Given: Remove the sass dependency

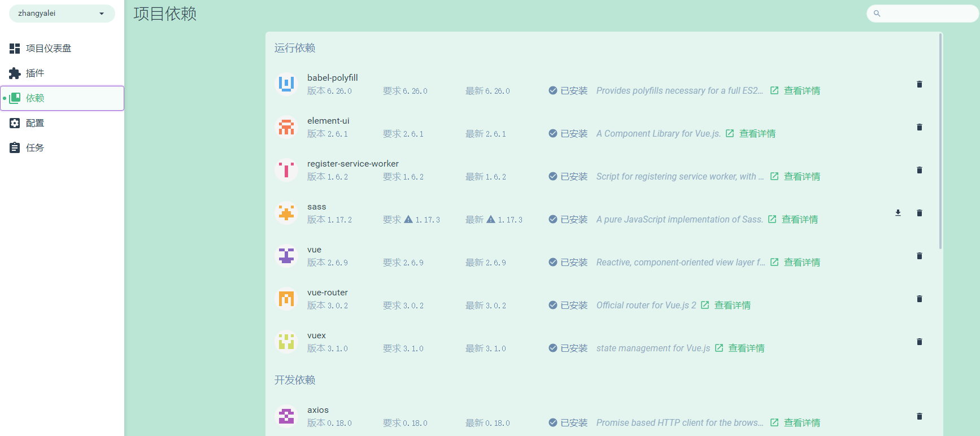Looking at the screenshot, I should coord(919,213).
